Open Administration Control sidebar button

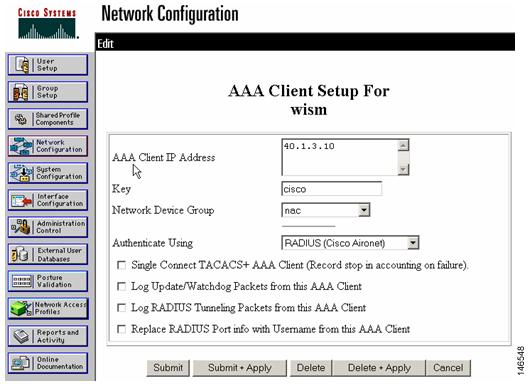pos(48,227)
